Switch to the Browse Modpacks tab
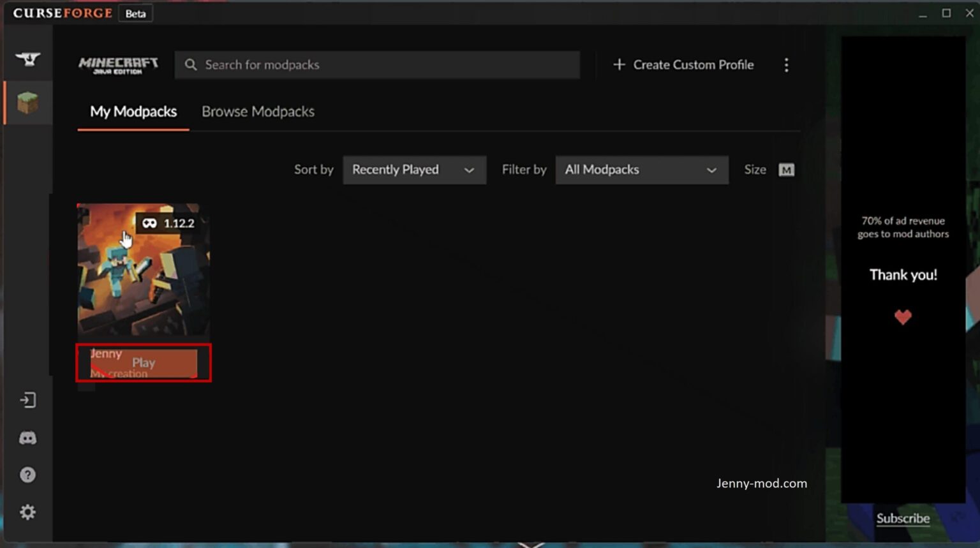The width and height of the screenshot is (980, 548). 258,111
